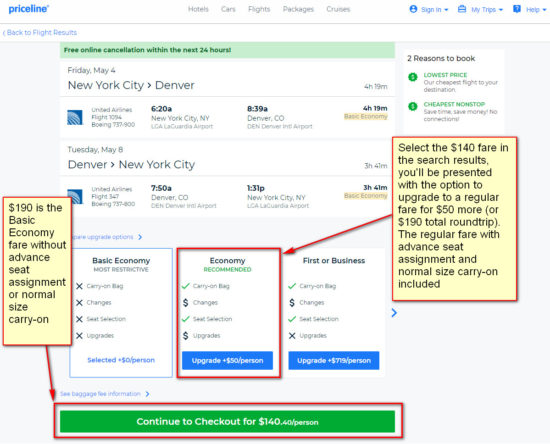This screenshot has width=550, height=444.
Task: Click the 1:31p arrival time
Action: (256, 188)
